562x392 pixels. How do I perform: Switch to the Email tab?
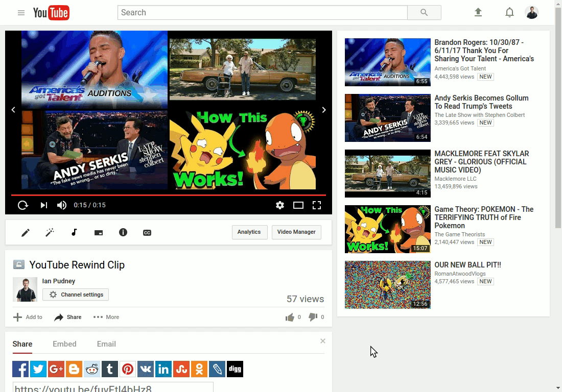pyautogui.click(x=106, y=344)
